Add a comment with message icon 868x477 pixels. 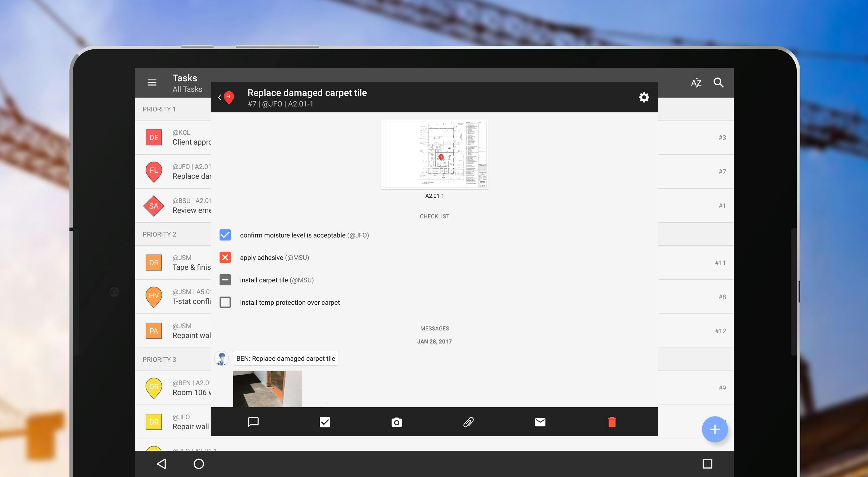tap(253, 422)
